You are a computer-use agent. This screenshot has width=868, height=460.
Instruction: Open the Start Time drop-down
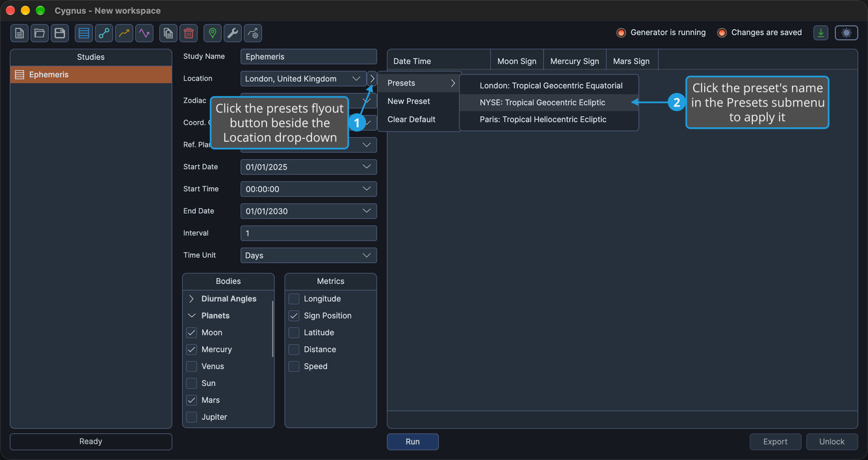(309, 189)
